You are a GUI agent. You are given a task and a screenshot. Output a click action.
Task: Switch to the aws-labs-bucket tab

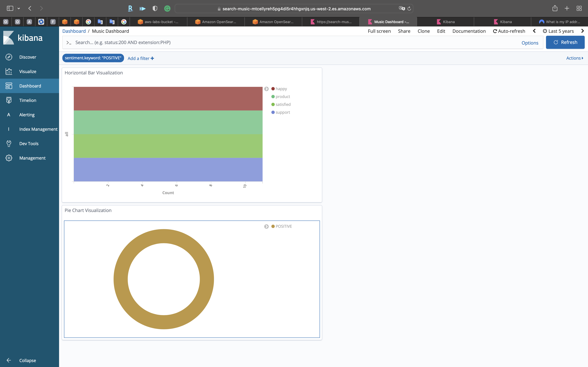click(158, 22)
